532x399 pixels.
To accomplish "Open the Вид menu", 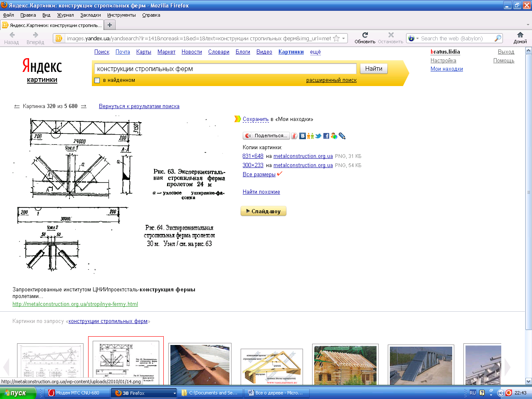I will (x=46, y=15).
